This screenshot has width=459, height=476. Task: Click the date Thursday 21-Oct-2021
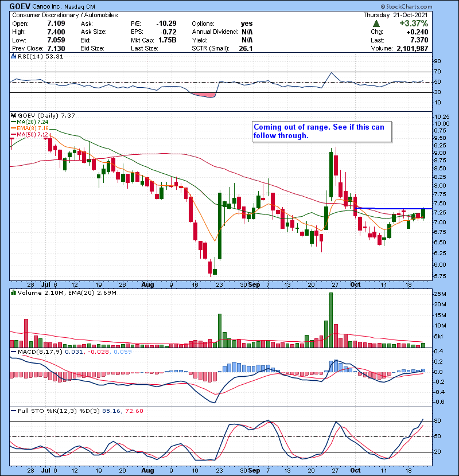coord(395,15)
